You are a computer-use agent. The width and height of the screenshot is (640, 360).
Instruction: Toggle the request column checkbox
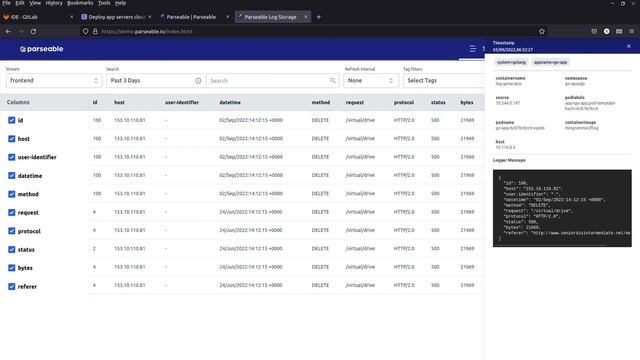[x=11, y=213]
